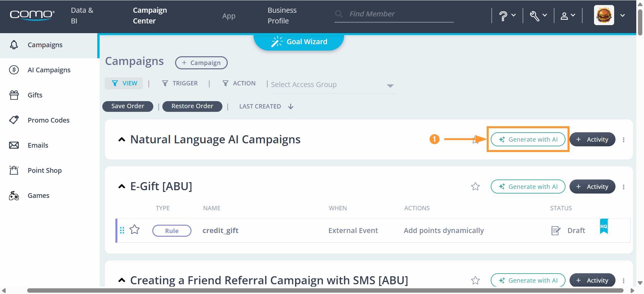Click the burger business avatar
This screenshot has width=644, height=294.
click(x=604, y=15)
